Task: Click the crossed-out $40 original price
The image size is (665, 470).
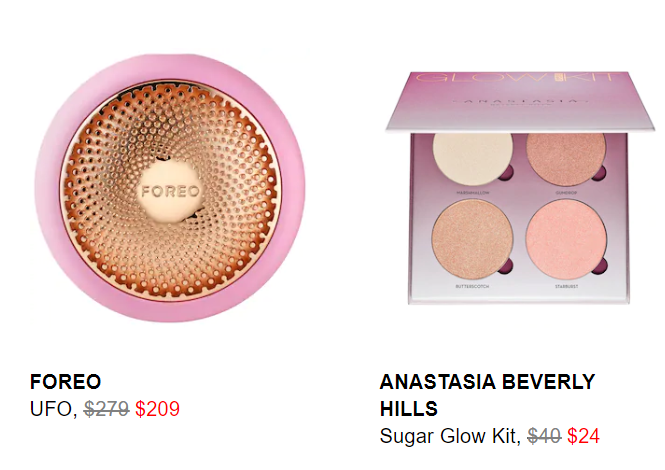Action: [x=544, y=436]
